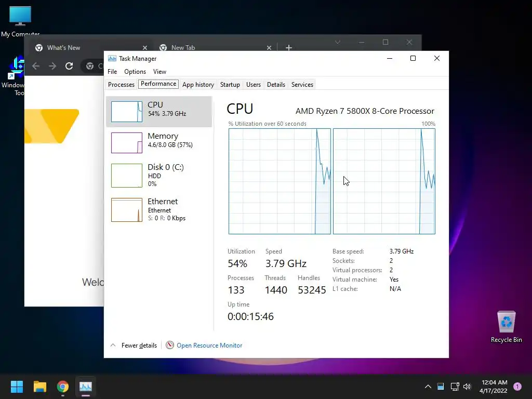532x399 pixels.
Task: Open the Windows Start menu
Action: click(x=17, y=387)
